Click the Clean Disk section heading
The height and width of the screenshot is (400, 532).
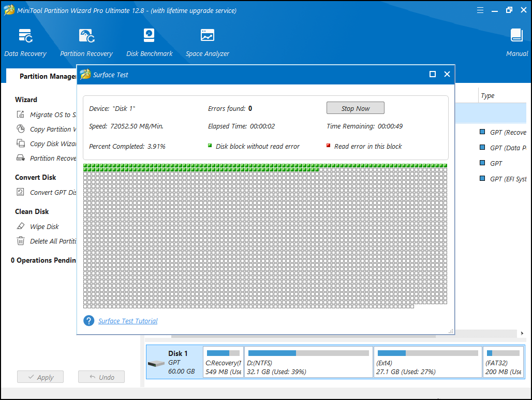pos(32,211)
